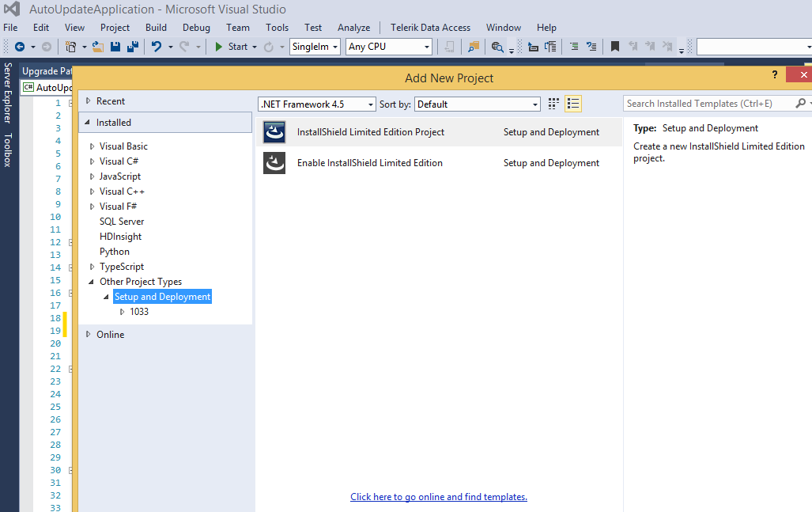
Task: Click the New Project toolbar icon
Action: tap(70, 47)
